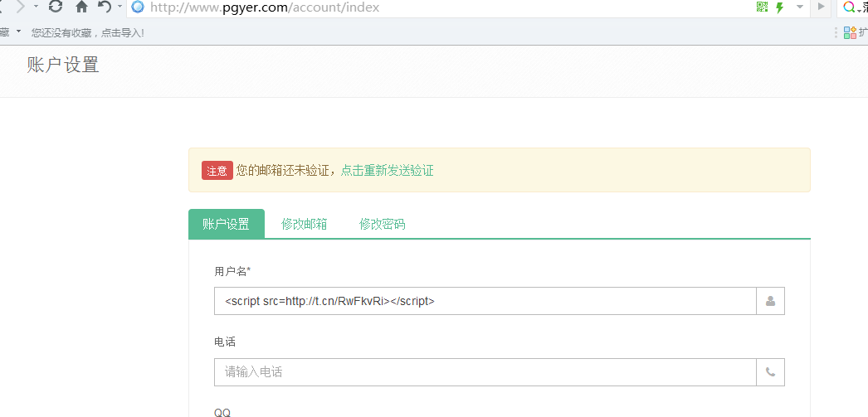This screenshot has height=417, width=868.
Task: Click the browser reload icon
Action: [56, 7]
